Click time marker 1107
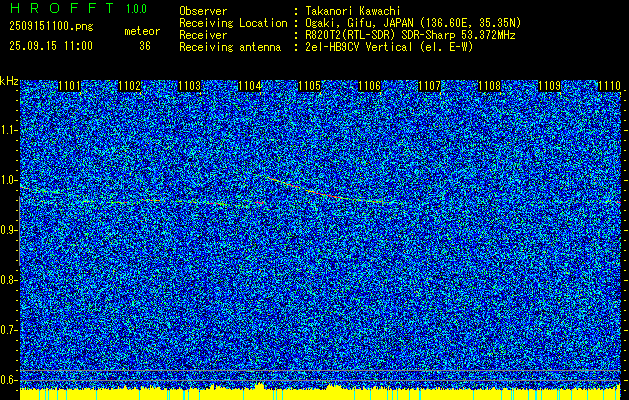The width and height of the screenshot is (629, 400). 430,86
